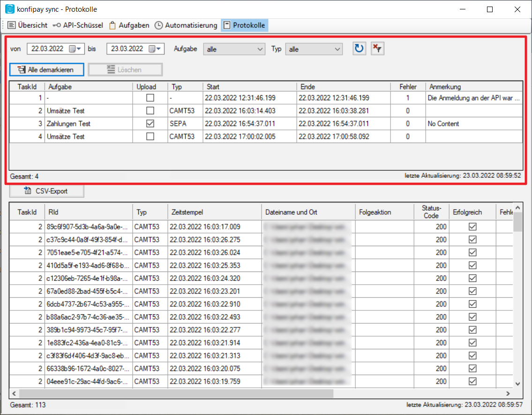Image resolution: width=532 pixels, height=415 pixels.
Task: Open the Automatisierung section
Action: click(186, 25)
